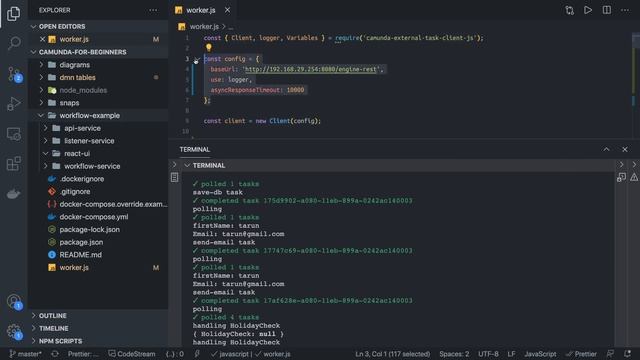Click the feedback icon in status bar
Image resolution: width=640 pixels, height=360 pixels.
(610, 354)
